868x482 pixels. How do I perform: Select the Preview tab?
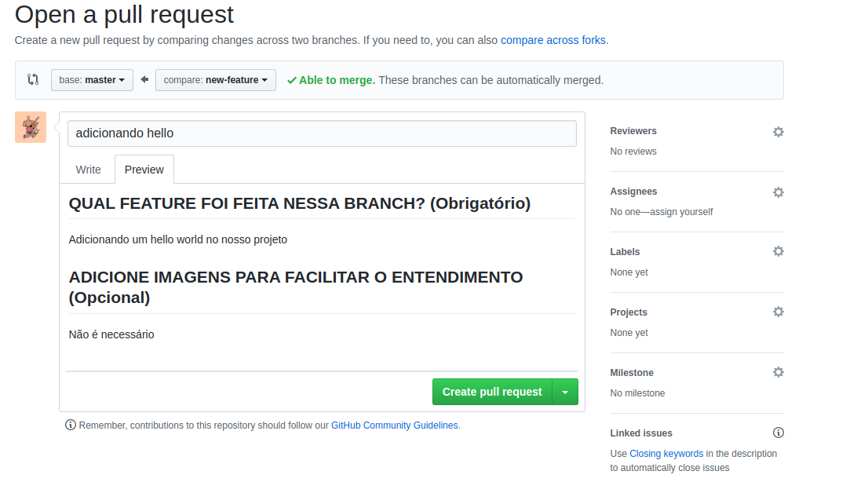(x=144, y=169)
